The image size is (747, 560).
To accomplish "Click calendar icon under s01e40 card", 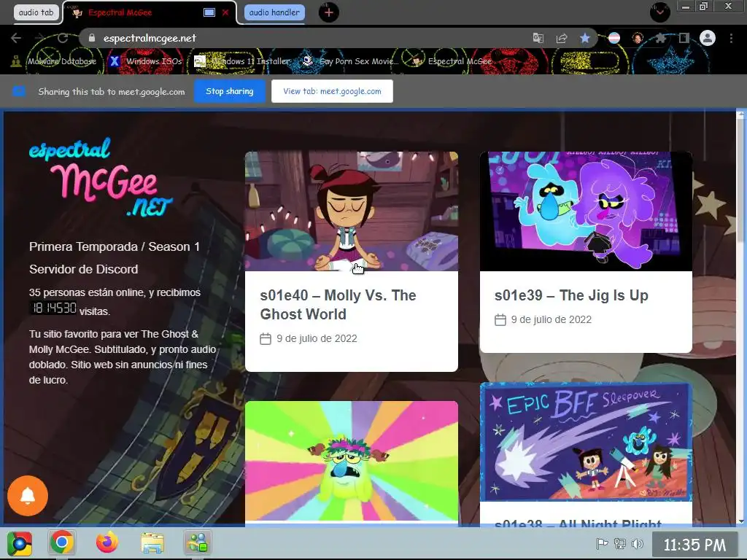I will pyautogui.click(x=266, y=338).
